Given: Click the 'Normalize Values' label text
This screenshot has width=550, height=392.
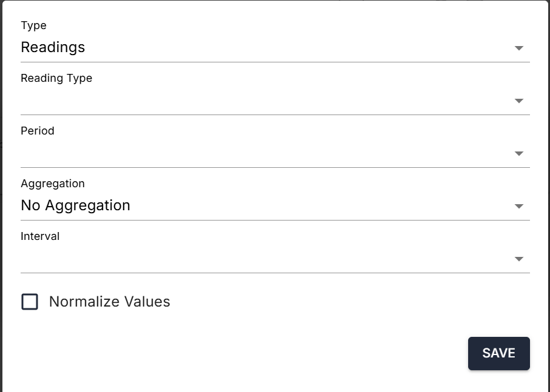Looking at the screenshot, I should click(109, 302).
